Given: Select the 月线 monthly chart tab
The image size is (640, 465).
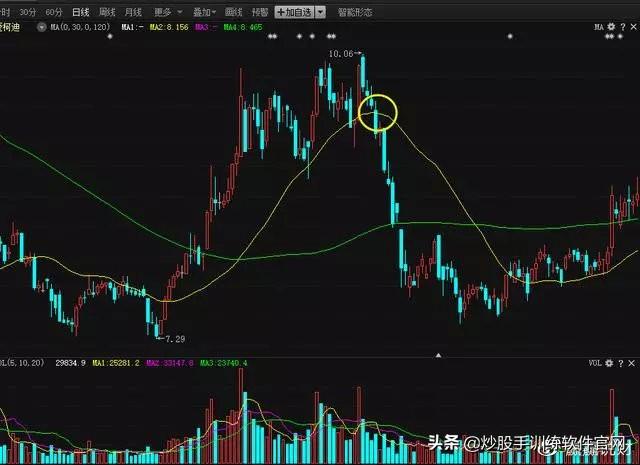Looking at the screenshot, I should click(x=133, y=12).
